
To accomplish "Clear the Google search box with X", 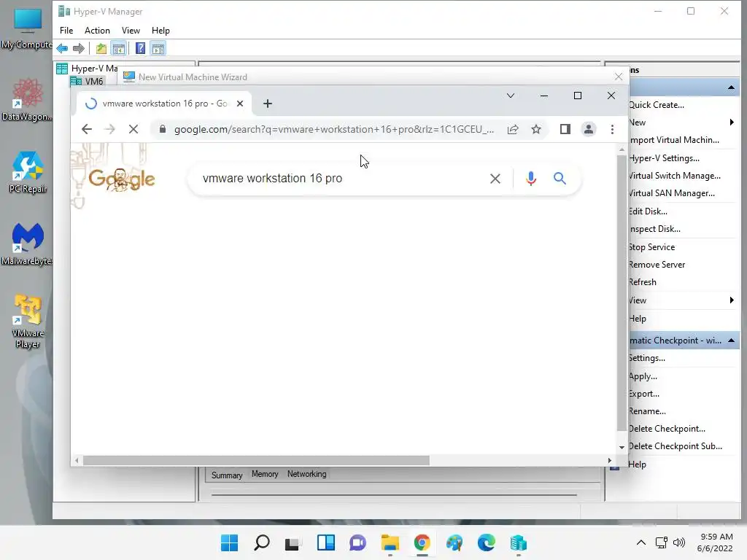I will point(495,179).
